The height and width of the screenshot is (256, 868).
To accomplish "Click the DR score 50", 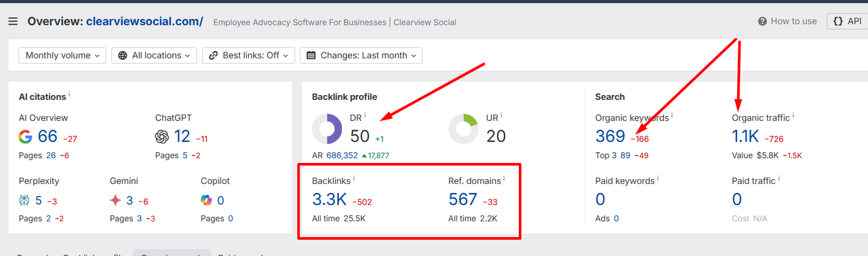I will click(x=359, y=136).
